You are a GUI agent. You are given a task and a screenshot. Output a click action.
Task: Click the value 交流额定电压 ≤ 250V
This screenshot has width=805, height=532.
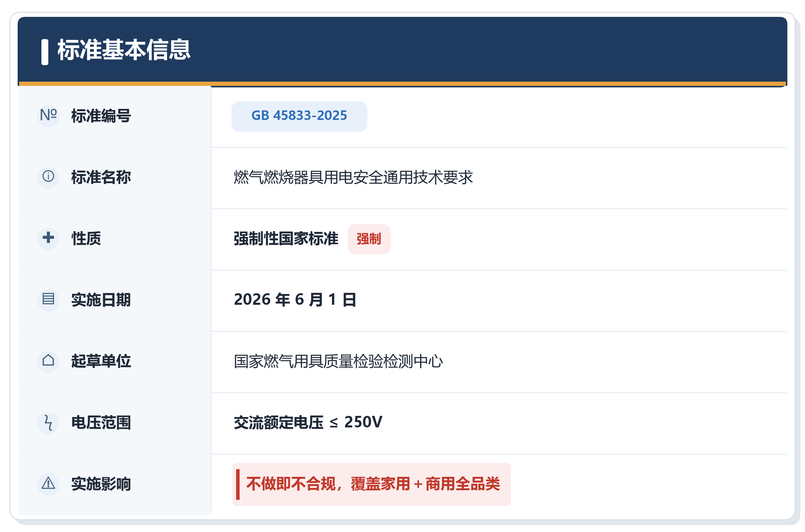(x=308, y=422)
